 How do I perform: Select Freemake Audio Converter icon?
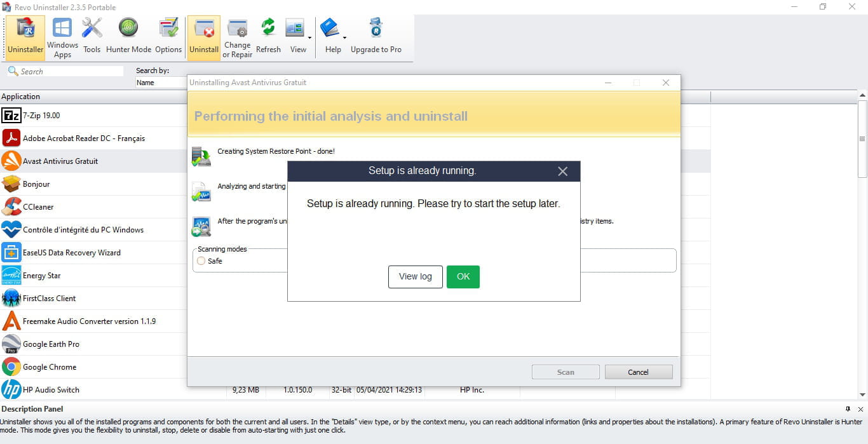[x=11, y=321]
